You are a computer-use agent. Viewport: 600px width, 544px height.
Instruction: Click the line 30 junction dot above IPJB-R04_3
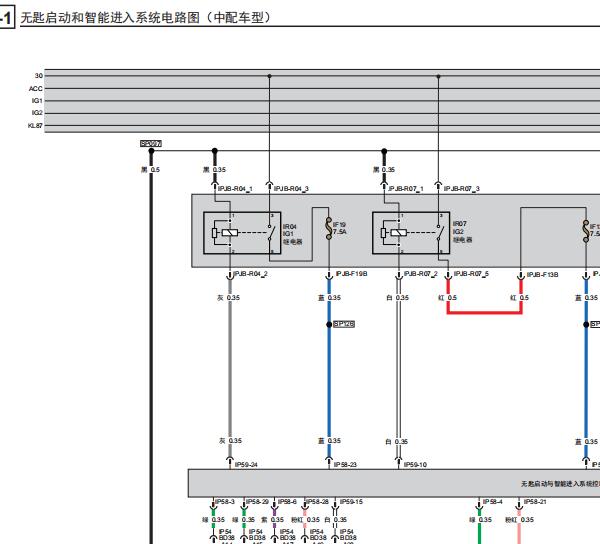269,76
